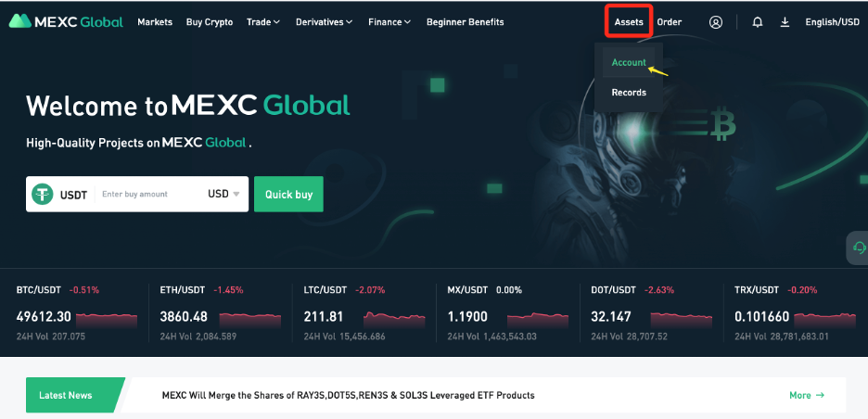Select Records from Assets menu

629,93
